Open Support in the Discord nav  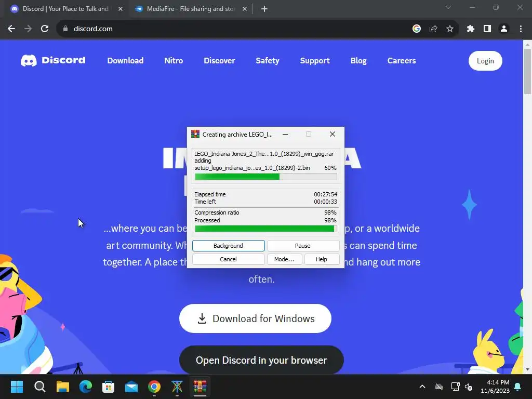315,61
